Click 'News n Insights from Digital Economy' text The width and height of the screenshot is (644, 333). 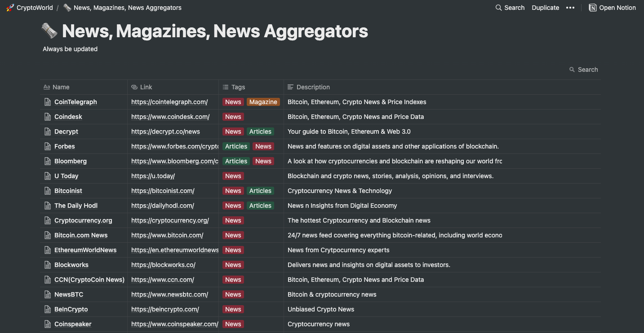[342, 206]
